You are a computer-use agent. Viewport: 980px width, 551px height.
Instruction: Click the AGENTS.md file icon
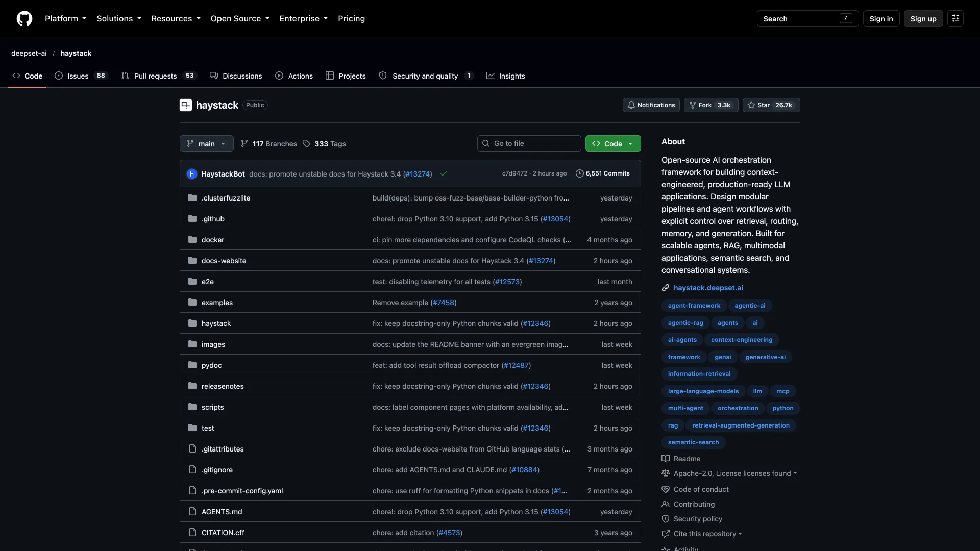click(192, 511)
